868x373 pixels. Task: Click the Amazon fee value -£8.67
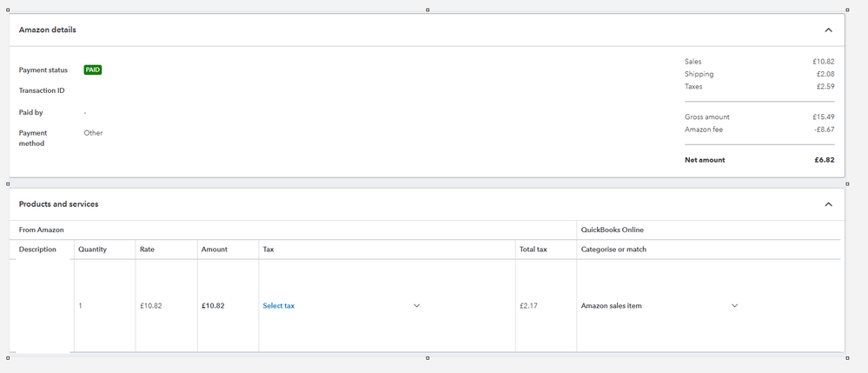point(825,130)
